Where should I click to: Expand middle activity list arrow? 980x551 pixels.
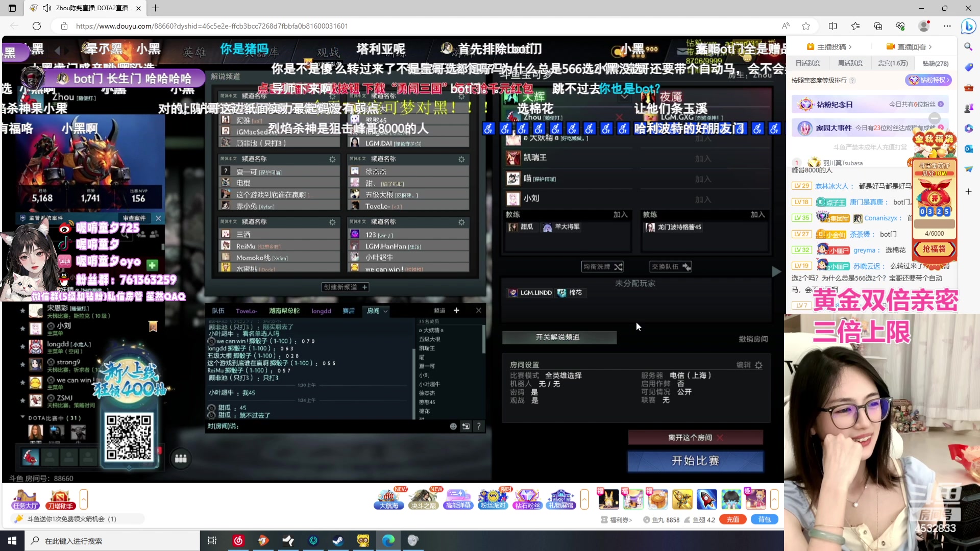584,499
